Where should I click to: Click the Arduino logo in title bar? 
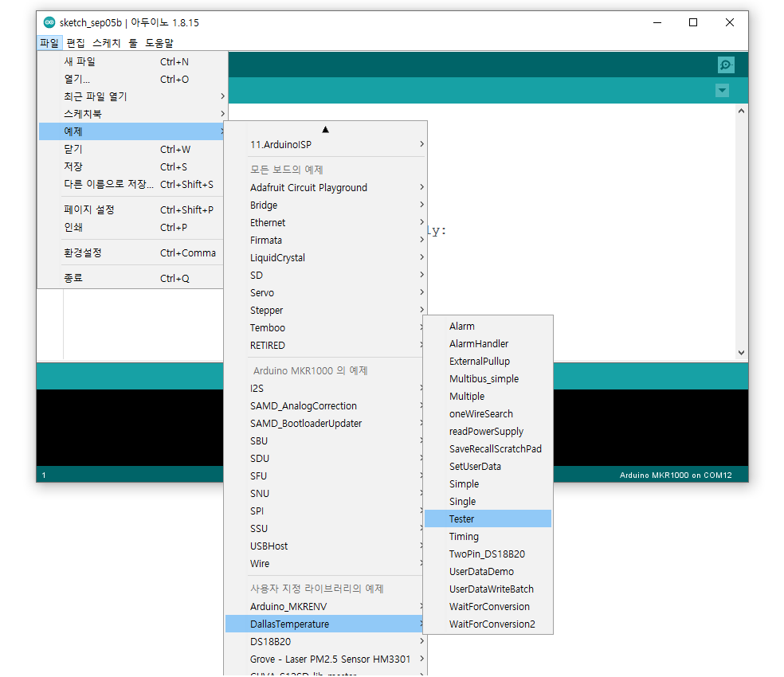[x=49, y=22]
